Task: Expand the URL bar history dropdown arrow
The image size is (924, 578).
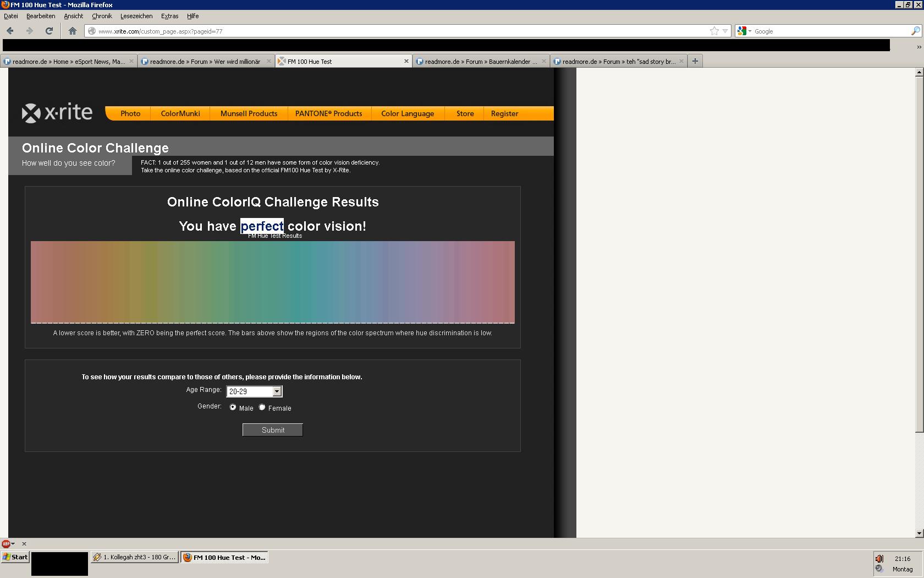Action: tap(725, 31)
